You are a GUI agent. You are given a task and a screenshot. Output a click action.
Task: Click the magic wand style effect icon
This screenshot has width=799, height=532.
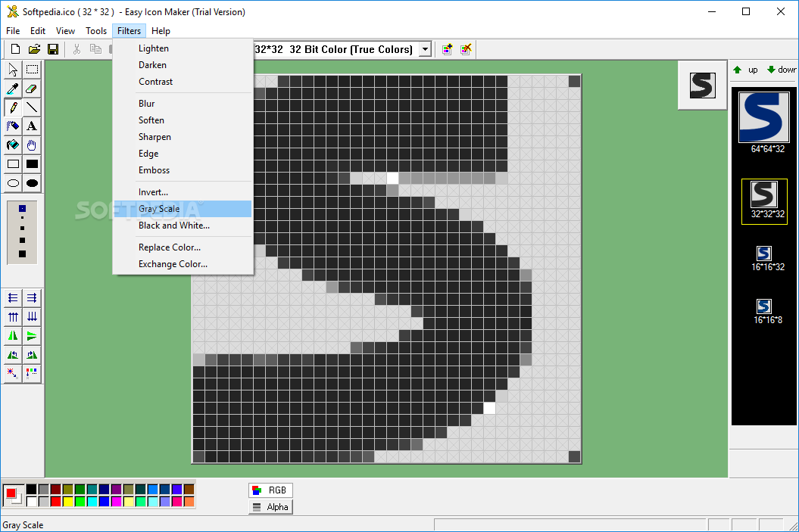13,374
